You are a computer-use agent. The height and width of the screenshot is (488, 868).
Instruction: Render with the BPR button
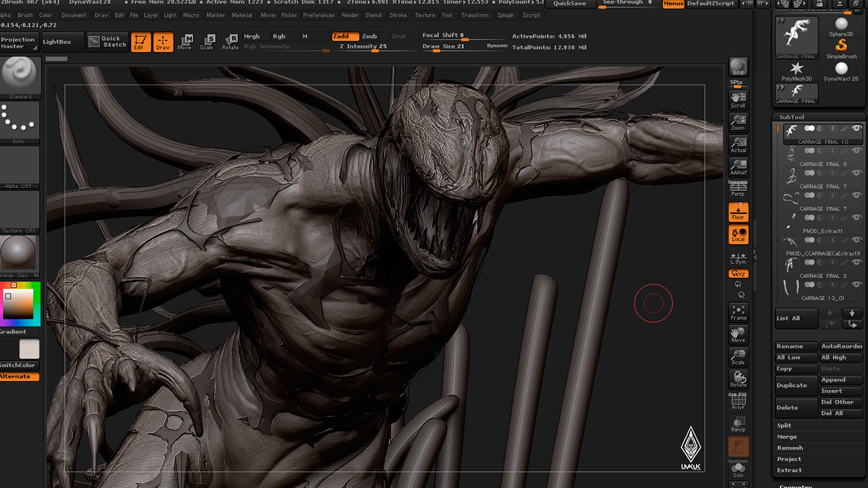pyautogui.click(x=738, y=67)
